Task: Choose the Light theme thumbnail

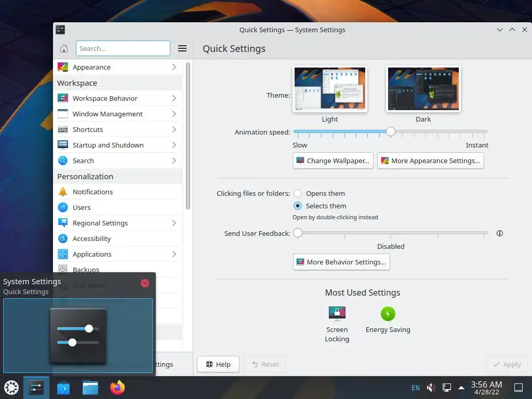Action: coord(330,88)
